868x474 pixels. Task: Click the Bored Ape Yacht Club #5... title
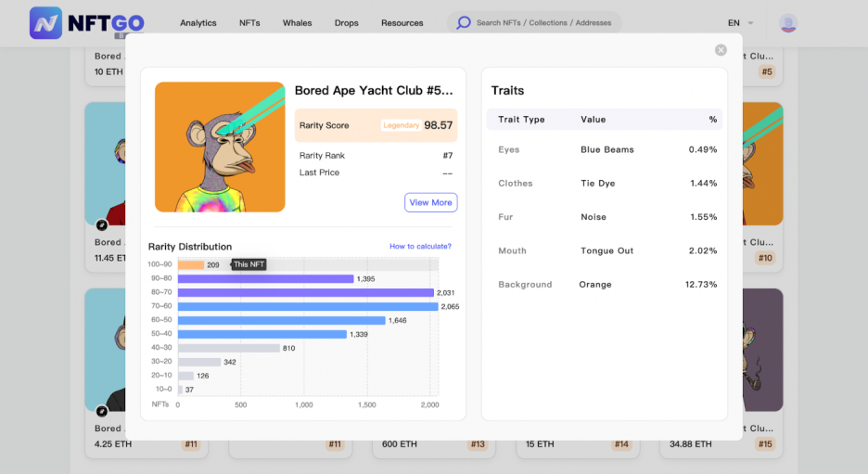(x=374, y=90)
